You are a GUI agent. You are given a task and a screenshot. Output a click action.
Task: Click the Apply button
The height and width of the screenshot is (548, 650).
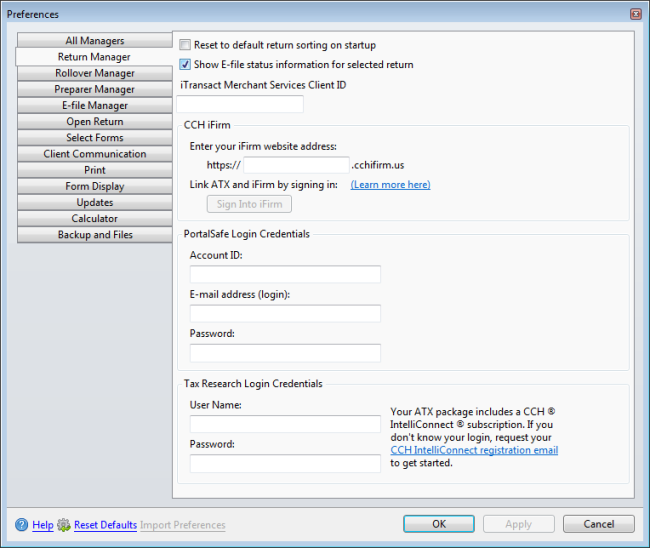[x=519, y=524]
